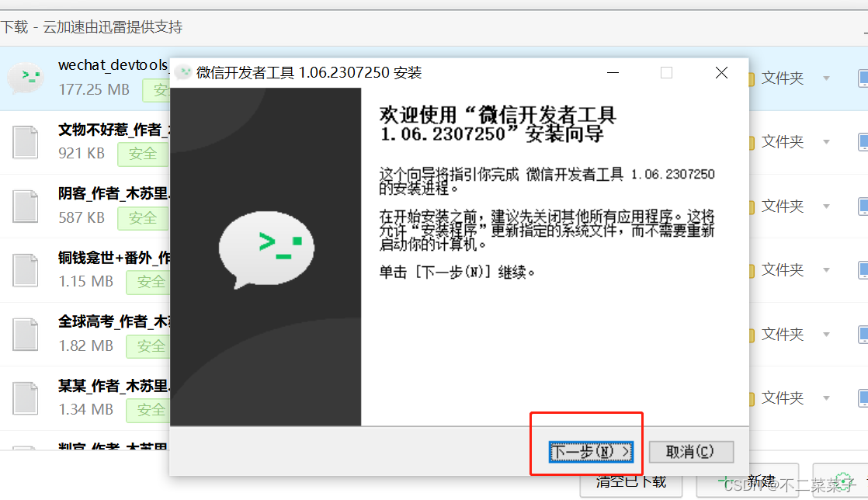Screen dimensions: 868x500
Task: Expand dropdown arrow in 阴客 row
Action: click(x=827, y=207)
